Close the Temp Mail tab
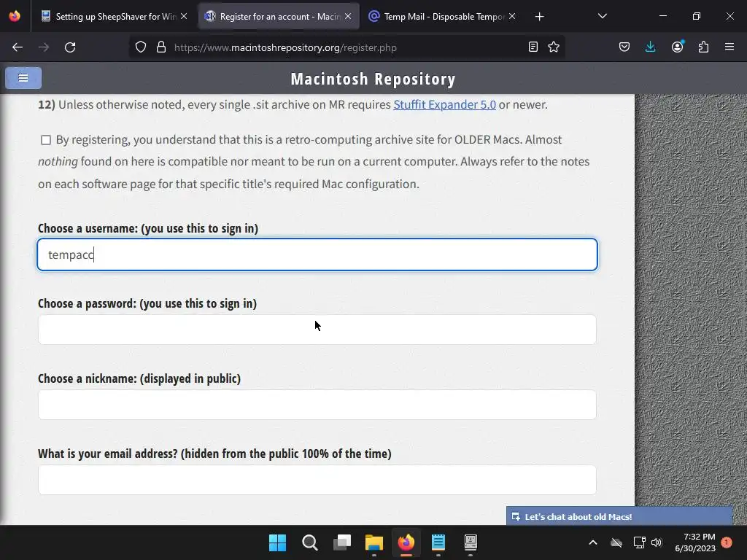 [512, 16]
